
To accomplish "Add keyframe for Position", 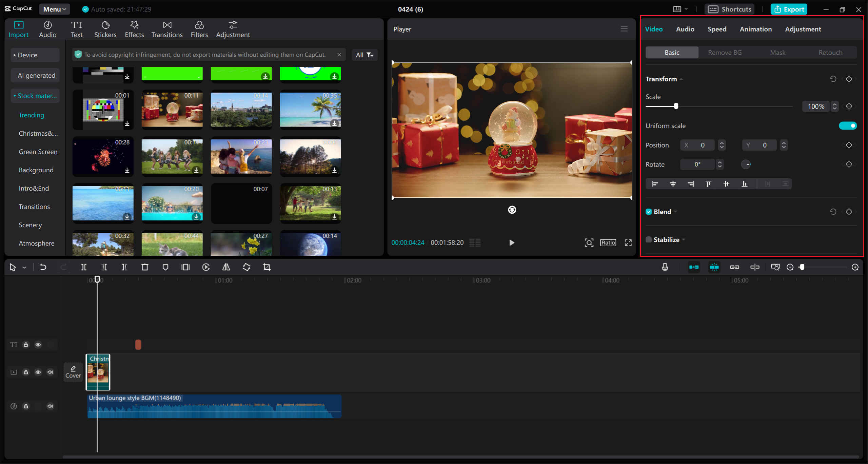I will [849, 145].
